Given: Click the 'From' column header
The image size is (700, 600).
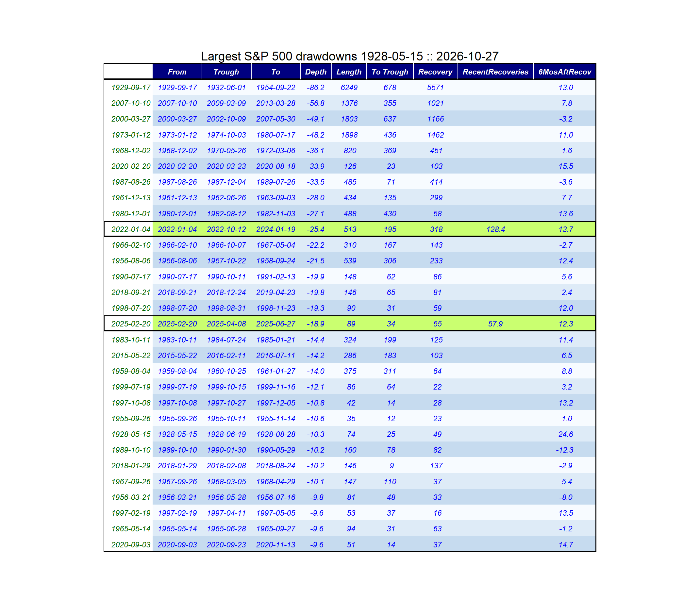Looking at the screenshot, I should (177, 72).
